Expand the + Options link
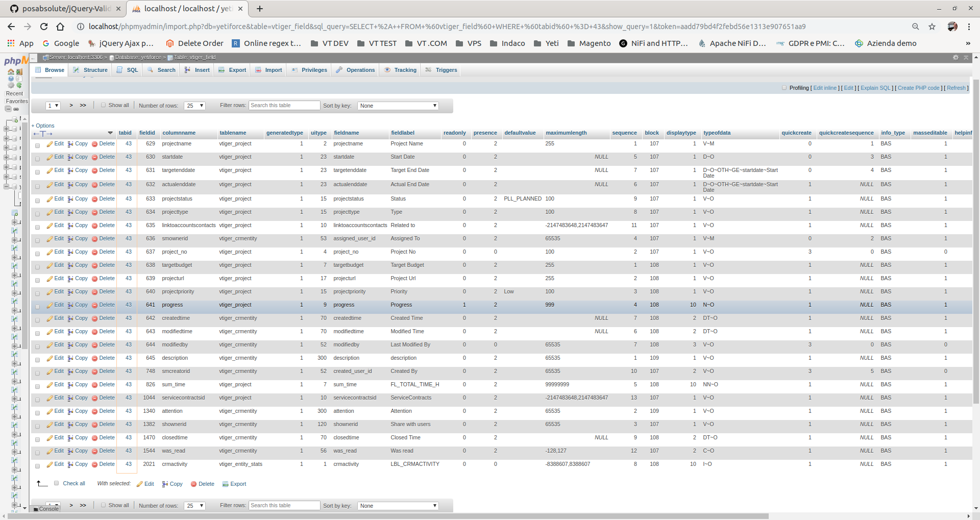 [43, 126]
